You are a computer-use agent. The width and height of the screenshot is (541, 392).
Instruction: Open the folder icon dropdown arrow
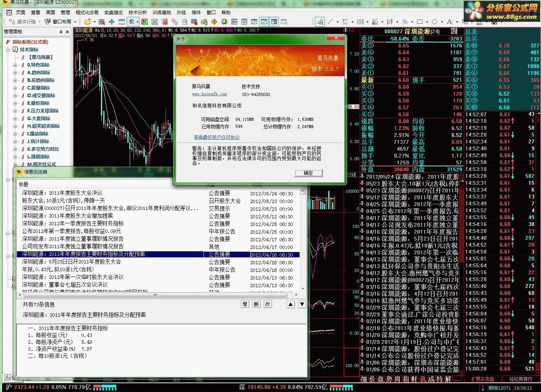click(95, 22)
